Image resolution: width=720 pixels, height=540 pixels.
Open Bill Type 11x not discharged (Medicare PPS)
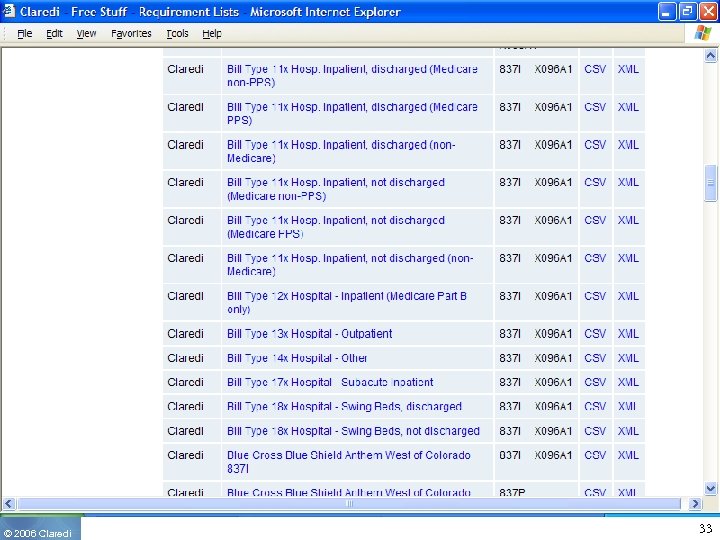click(336, 227)
